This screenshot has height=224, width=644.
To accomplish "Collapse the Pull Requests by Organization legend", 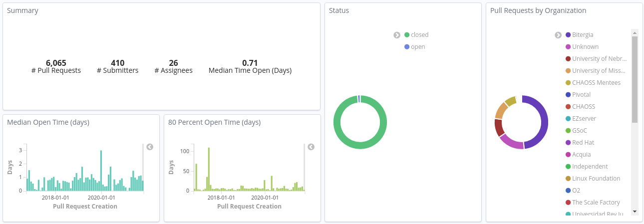I will point(558,35).
